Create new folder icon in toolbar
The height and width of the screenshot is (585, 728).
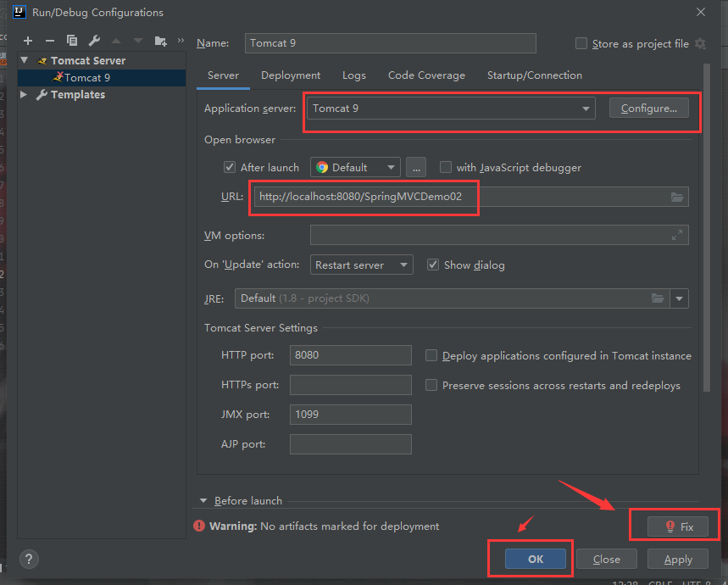click(x=161, y=41)
